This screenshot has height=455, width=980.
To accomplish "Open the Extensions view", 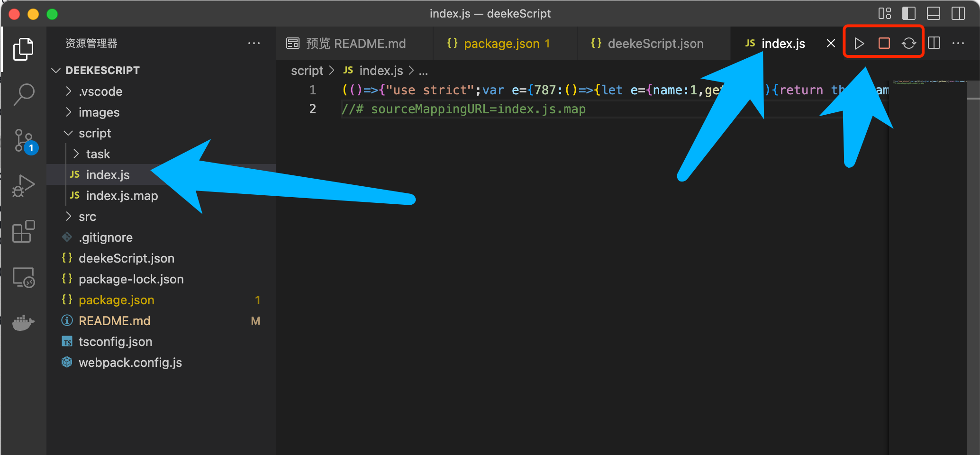I will point(24,231).
